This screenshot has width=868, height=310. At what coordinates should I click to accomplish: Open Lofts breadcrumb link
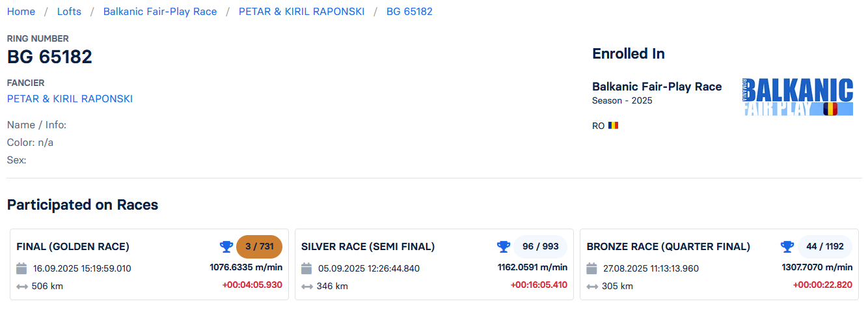click(x=69, y=12)
